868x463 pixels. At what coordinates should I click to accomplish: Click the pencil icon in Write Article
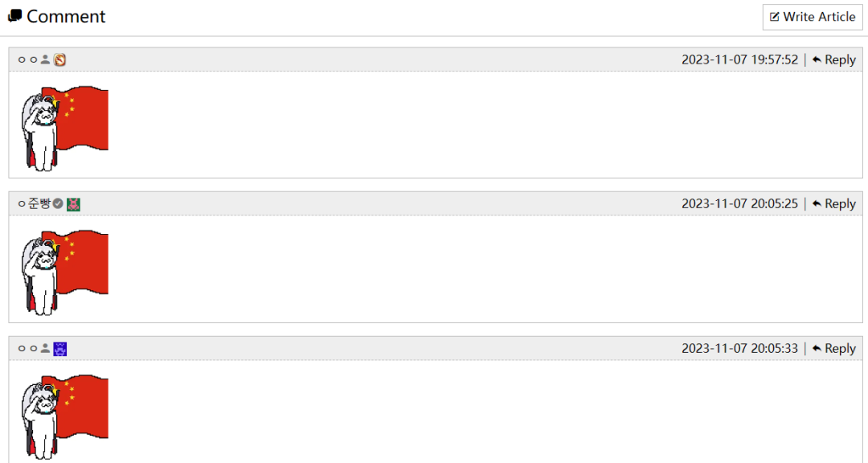(x=775, y=17)
